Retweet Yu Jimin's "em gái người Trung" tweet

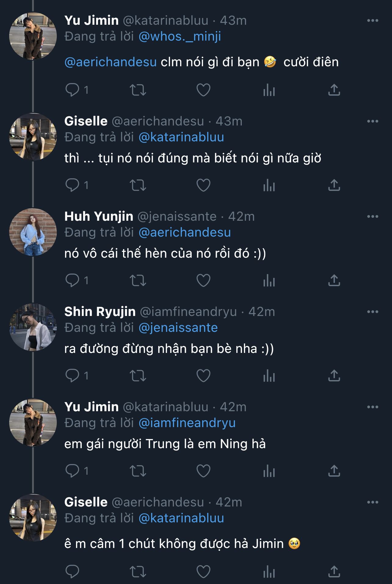138,471
